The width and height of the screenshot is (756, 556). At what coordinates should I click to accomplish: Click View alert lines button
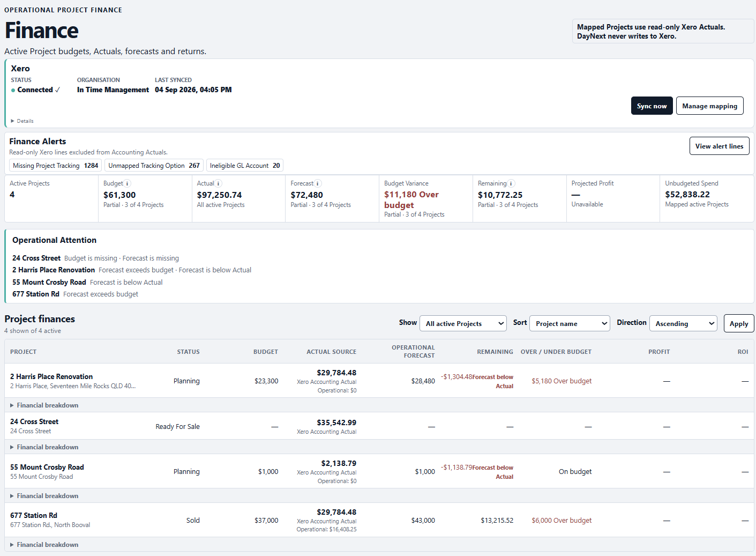click(719, 146)
